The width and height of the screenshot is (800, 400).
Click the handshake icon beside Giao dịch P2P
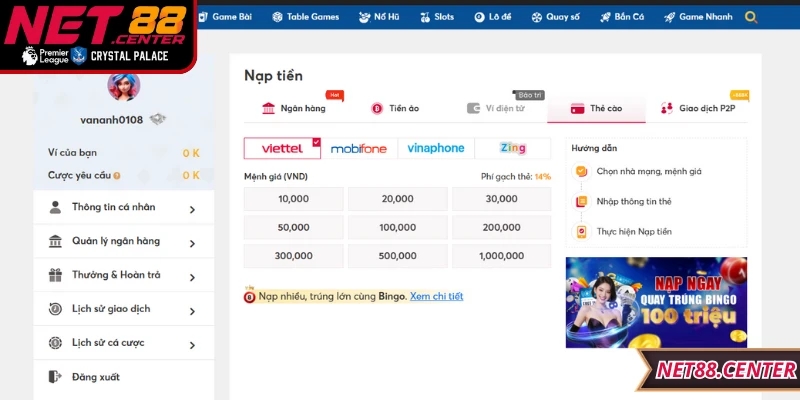click(667, 108)
